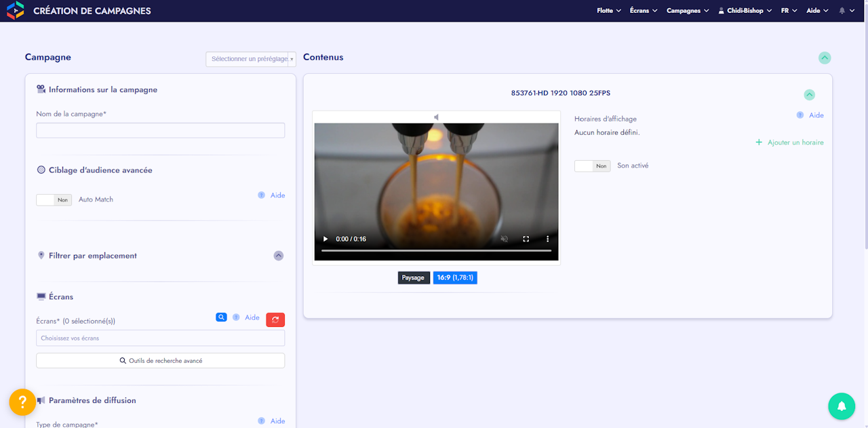The width and height of the screenshot is (868, 428).
Task: Collapse the Contenus panel with green chevron
Action: [x=824, y=58]
